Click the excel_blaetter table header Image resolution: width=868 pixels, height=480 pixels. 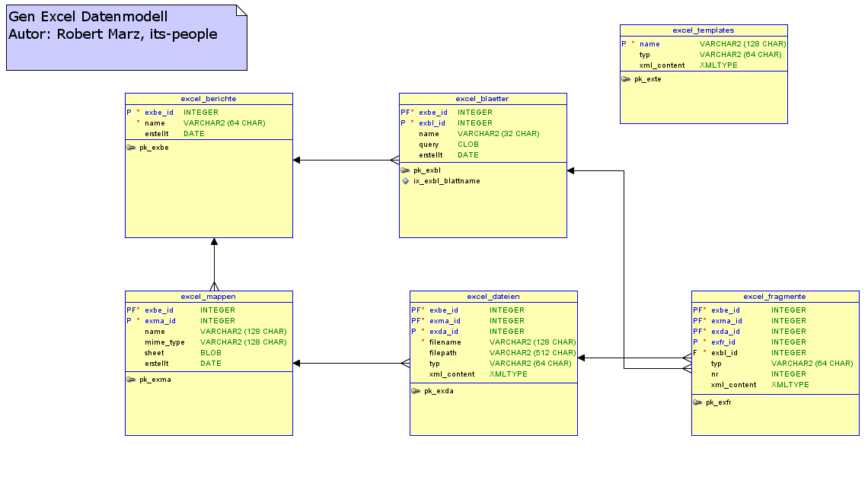coord(482,99)
